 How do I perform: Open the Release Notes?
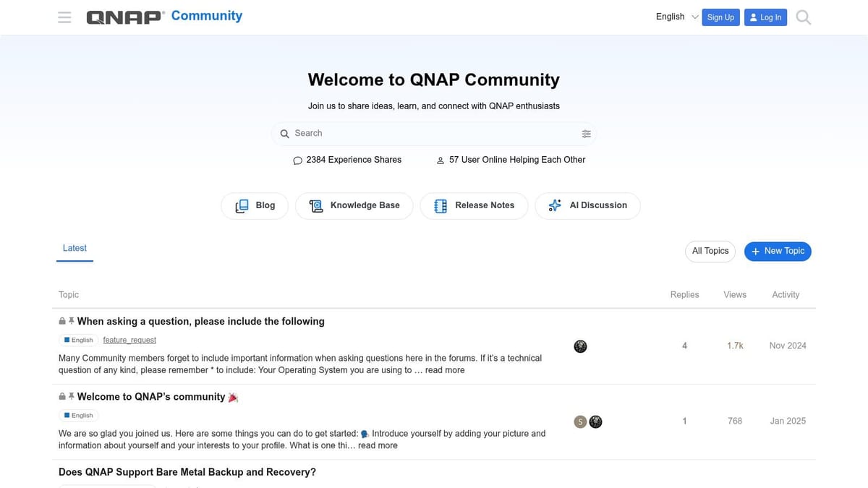474,205
